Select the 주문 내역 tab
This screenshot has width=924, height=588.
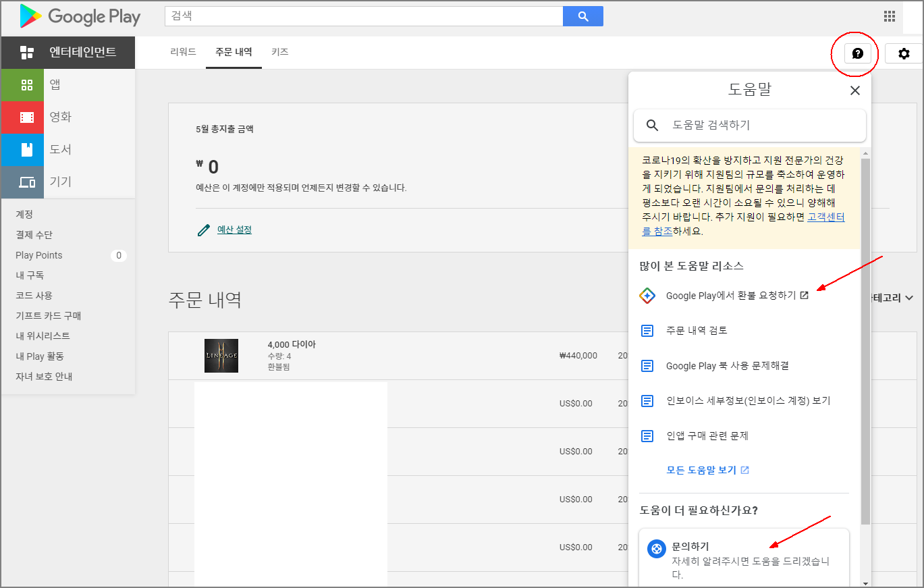point(234,52)
